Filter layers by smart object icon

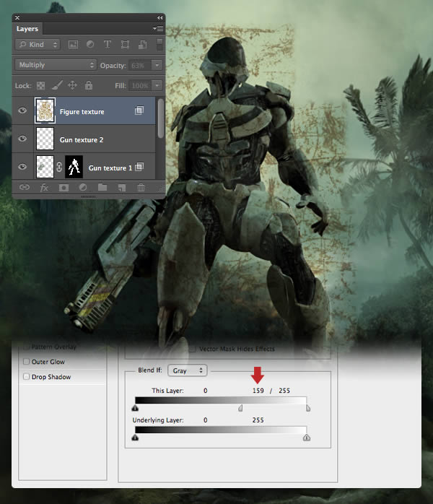142,44
